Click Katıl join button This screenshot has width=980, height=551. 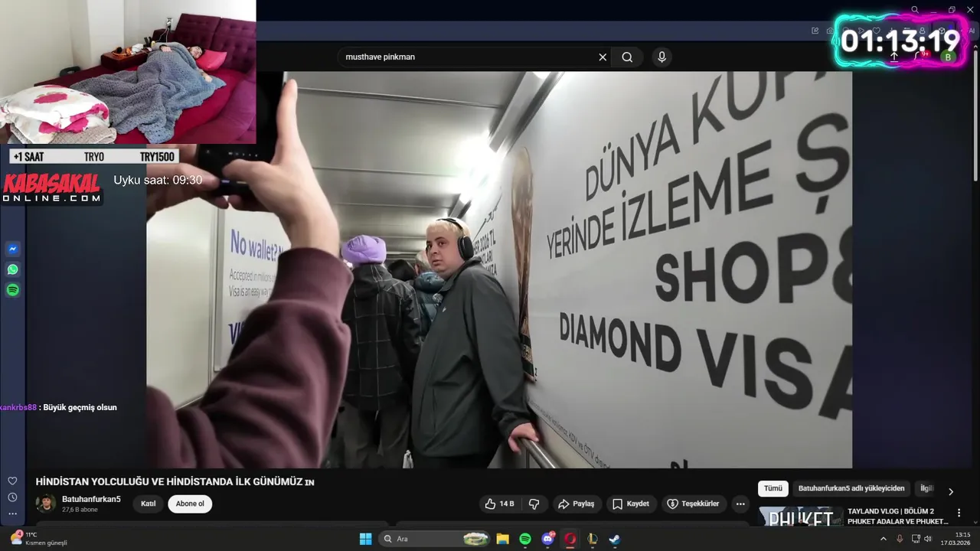pos(149,504)
